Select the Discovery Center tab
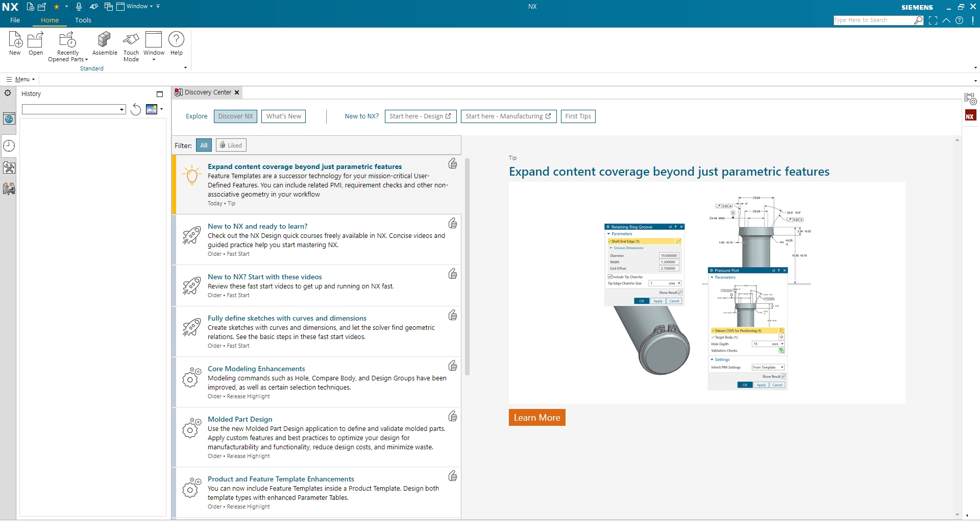 click(x=207, y=92)
